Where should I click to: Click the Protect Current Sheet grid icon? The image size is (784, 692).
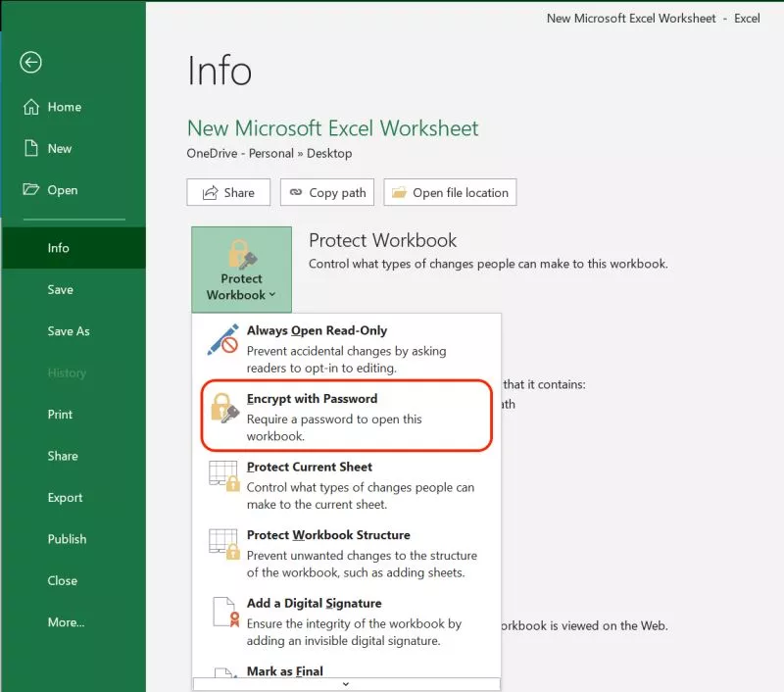(224, 476)
